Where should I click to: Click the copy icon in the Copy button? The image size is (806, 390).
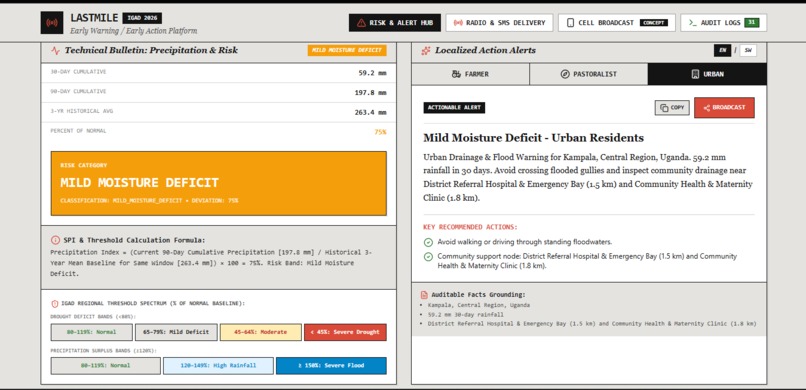coord(664,108)
